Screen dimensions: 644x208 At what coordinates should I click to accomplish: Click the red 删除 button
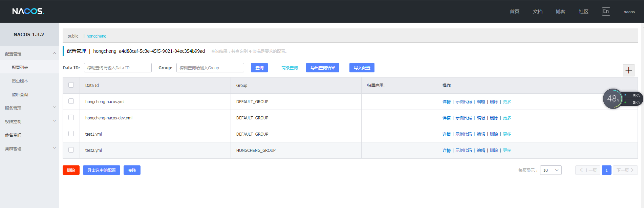click(71, 170)
